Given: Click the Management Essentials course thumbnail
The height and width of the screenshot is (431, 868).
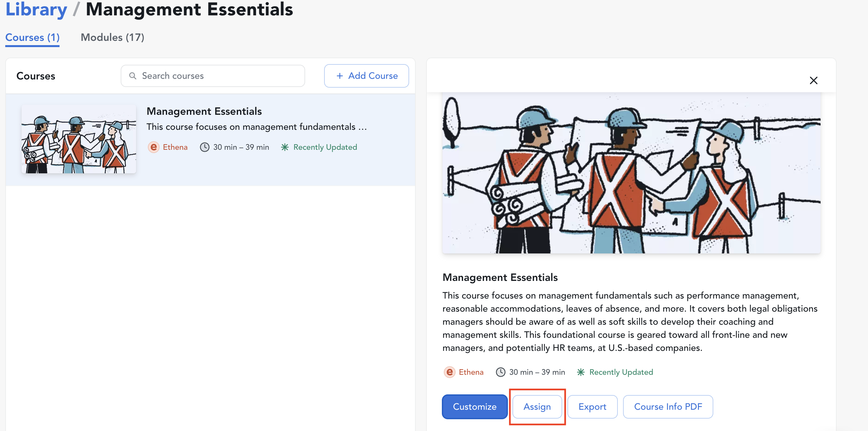Looking at the screenshot, I should [79, 139].
